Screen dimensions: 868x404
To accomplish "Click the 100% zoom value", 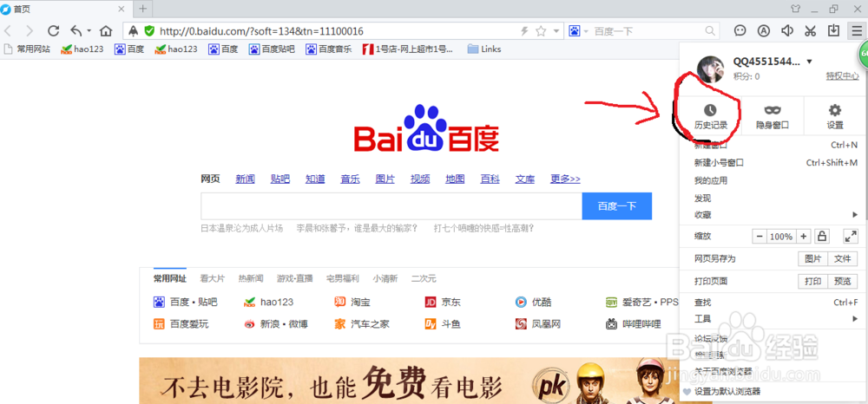I will click(781, 237).
